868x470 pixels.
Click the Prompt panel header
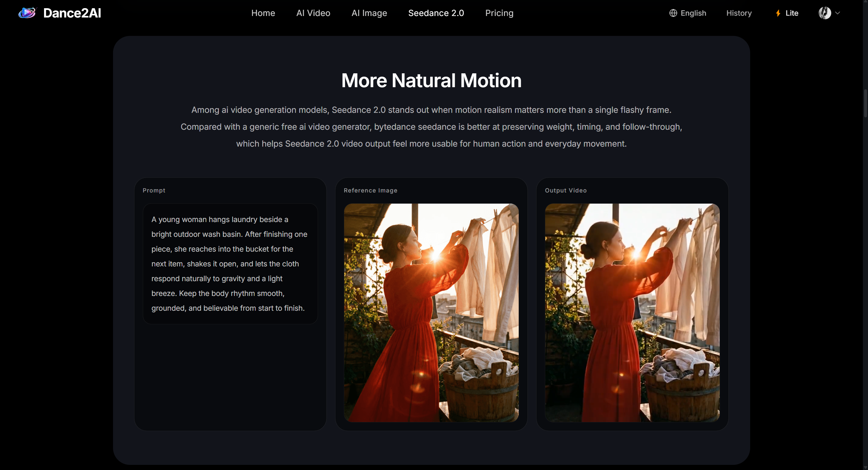click(x=154, y=190)
